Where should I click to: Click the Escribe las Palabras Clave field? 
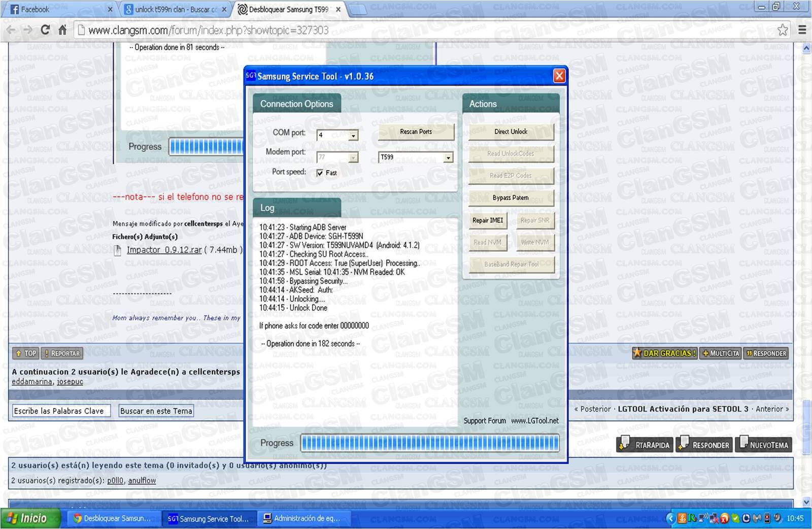(61, 411)
